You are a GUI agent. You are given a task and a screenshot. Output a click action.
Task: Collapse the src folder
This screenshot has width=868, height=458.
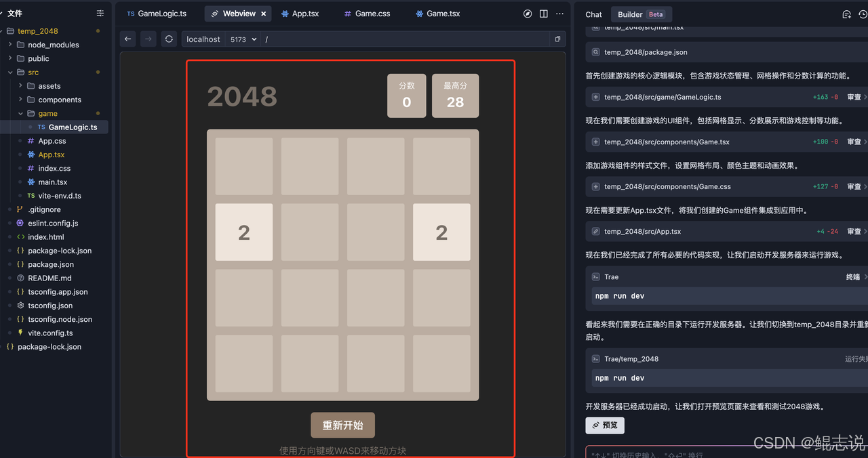[x=33, y=72]
